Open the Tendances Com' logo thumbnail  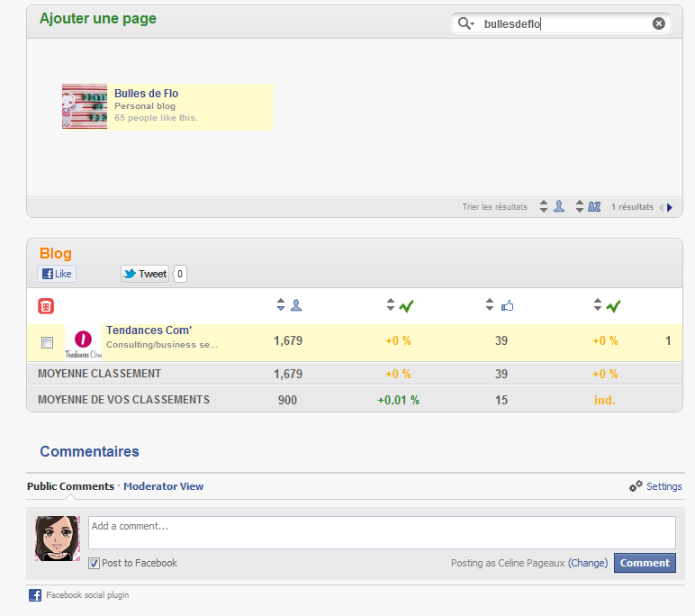click(84, 343)
